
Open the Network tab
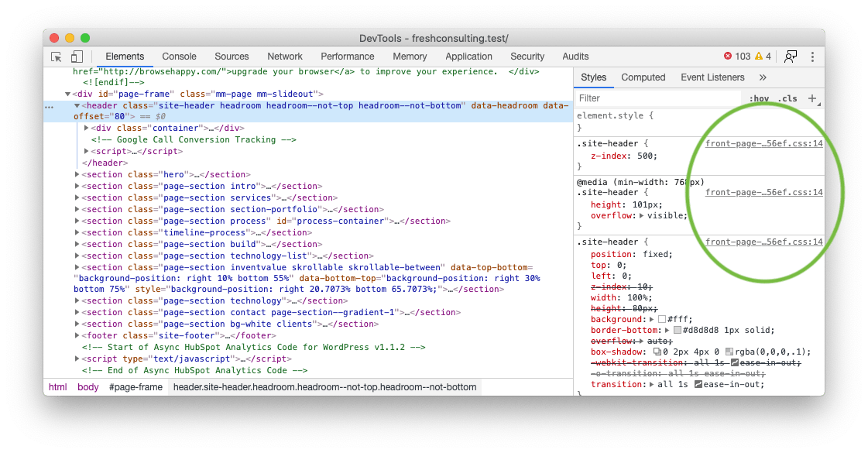click(x=284, y=57)
